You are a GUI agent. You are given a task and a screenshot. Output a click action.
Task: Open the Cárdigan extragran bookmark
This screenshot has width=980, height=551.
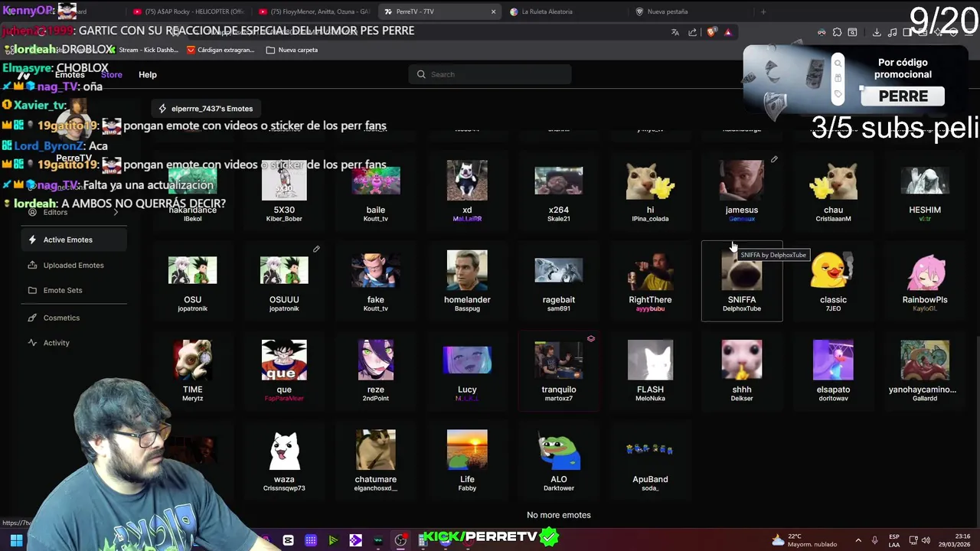coord(220,50)
